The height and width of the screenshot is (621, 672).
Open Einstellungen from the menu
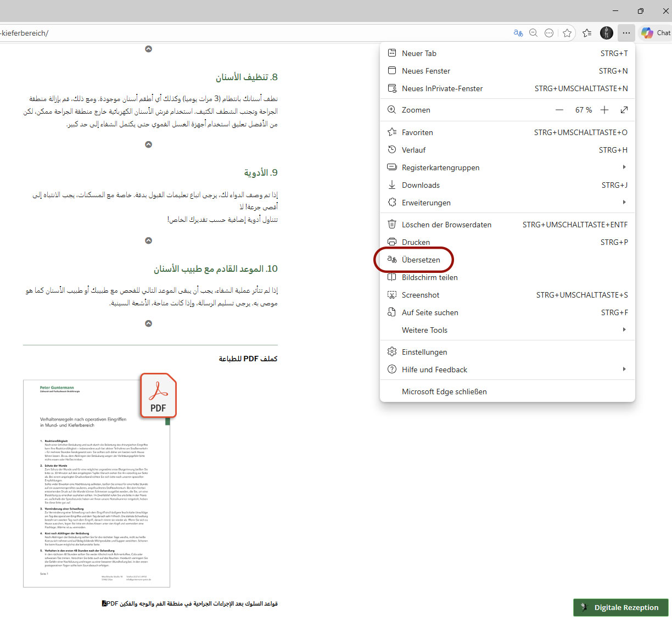tap(424, 351)
